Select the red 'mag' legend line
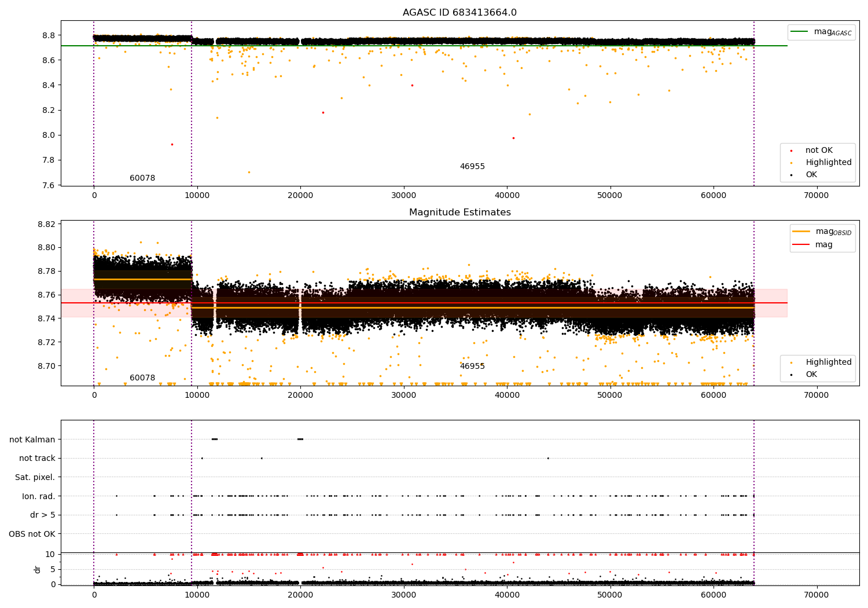 (x=801, y=245)
